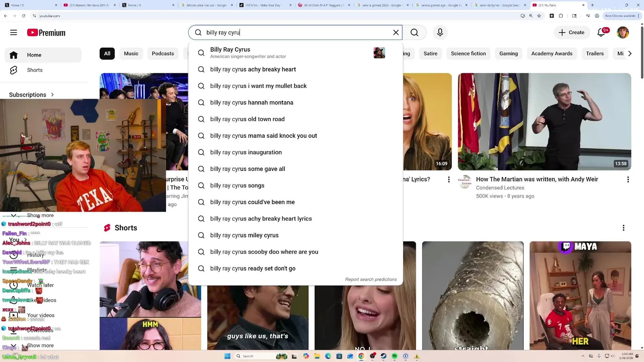
Task: Select the Academy Awards filter chip
Action: [x=552, y=53]
